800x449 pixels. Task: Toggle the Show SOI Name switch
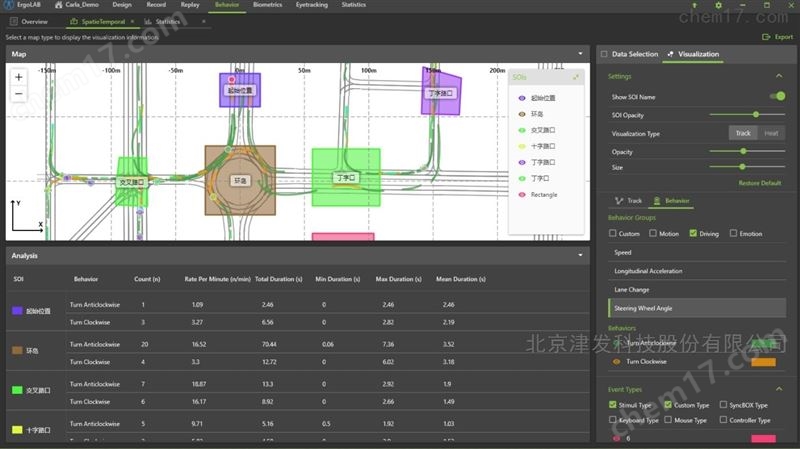(x=778, y=96)
